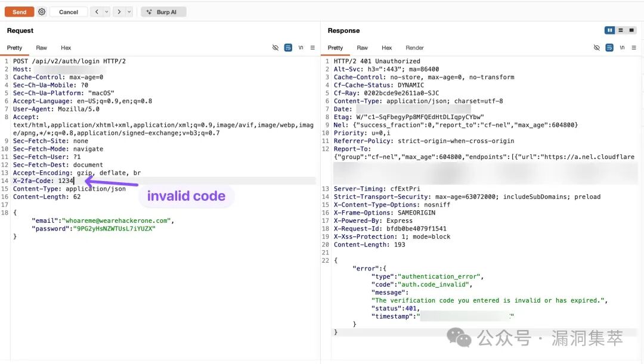Send the login request
This screenshot has height=364, width=644.
pyautogui.click(x=19, y=12)
